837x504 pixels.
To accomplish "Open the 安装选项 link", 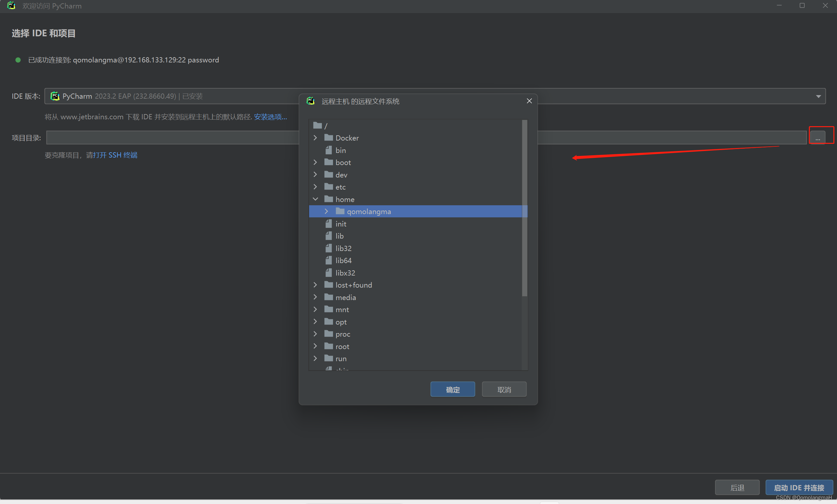I will click(x=270, y=117).
